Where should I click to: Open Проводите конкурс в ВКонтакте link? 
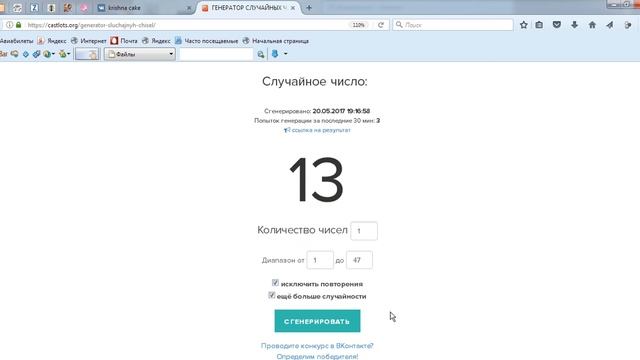click(x=317, y=346)
